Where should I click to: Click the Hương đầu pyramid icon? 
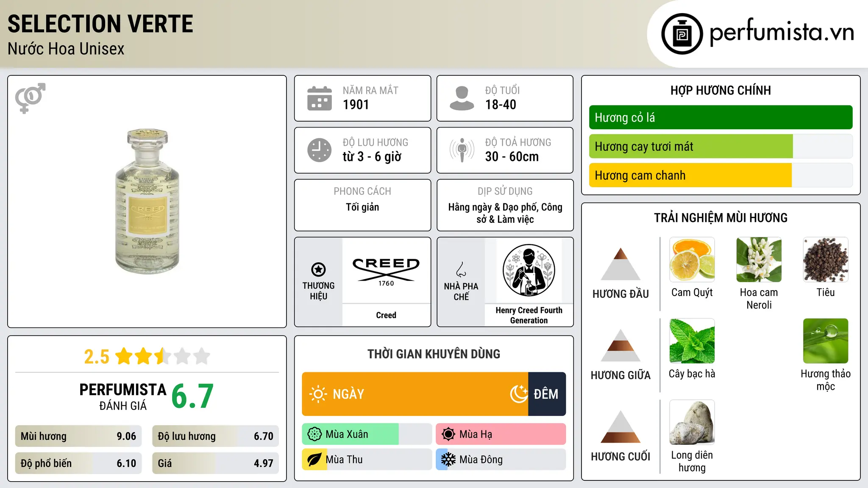click(620, 264)
